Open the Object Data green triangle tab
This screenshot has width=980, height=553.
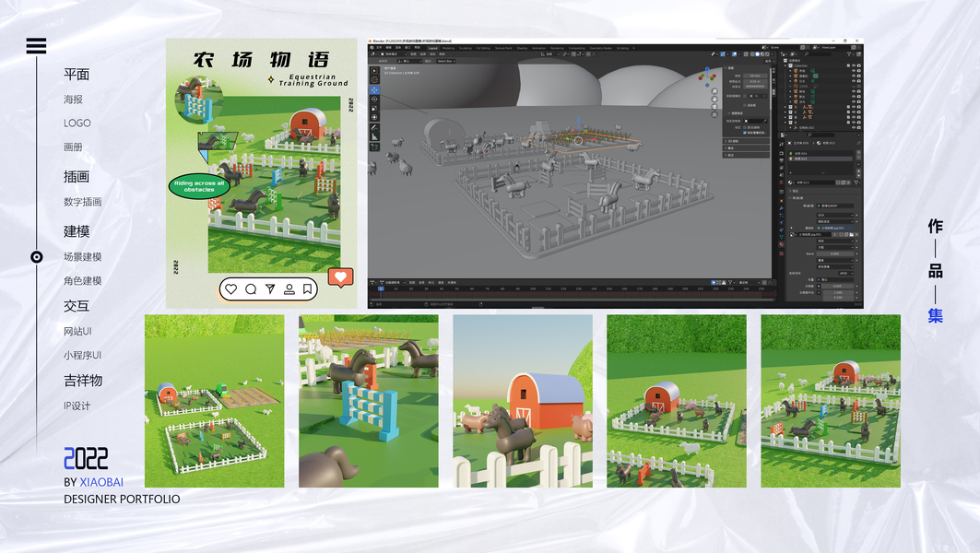click(781, 237)
